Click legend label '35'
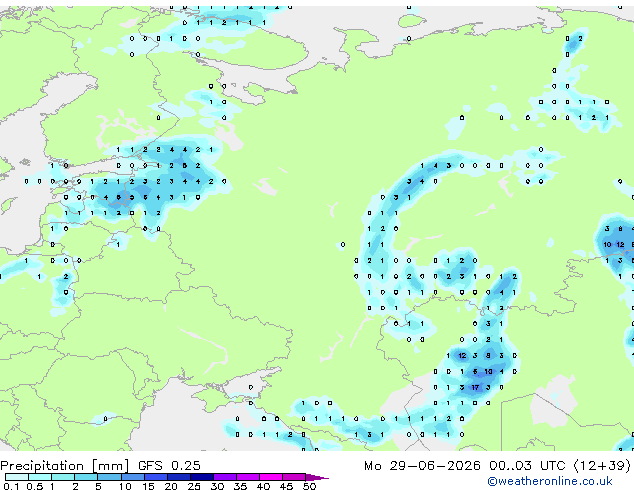 click(x=240, y=486)
